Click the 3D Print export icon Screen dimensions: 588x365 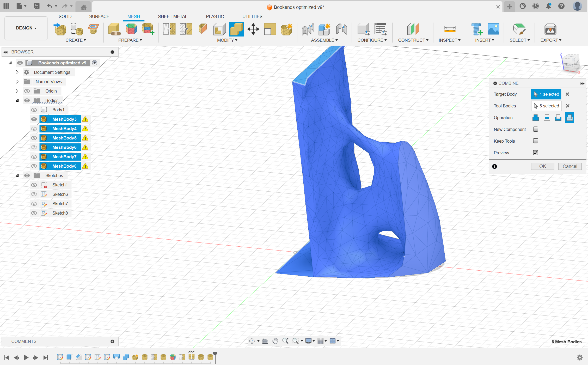click(550, 29)
